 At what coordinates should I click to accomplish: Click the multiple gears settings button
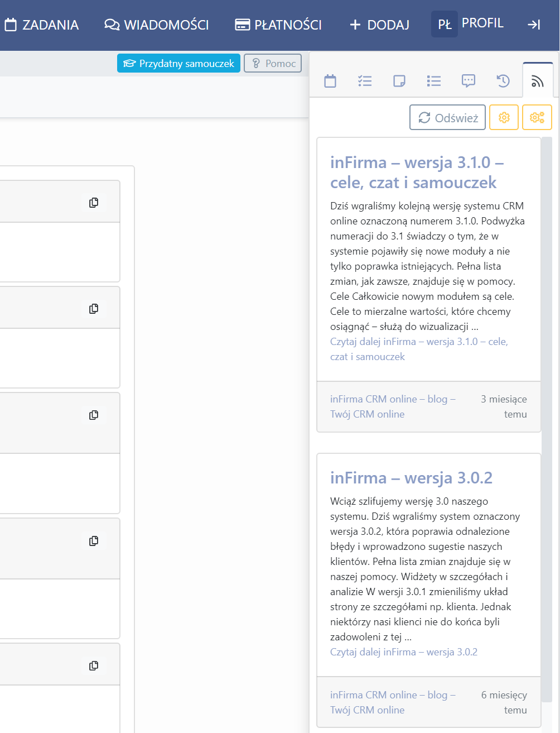click(x=537, y=117)
